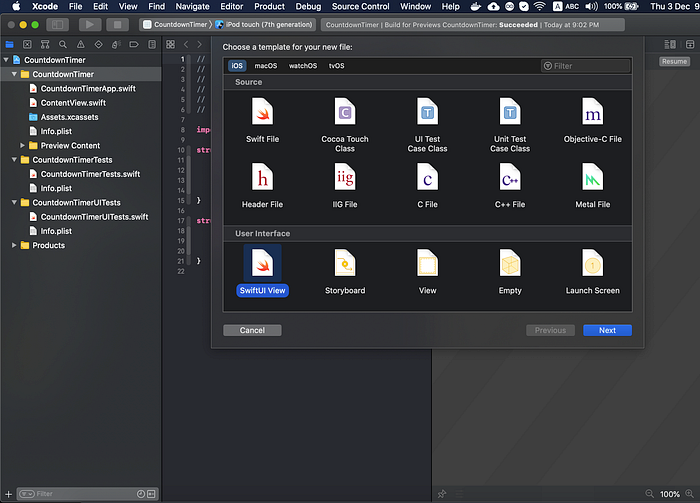Viewport: 700px width, 503px height.
Task: Switch to the macOS template tab
Action: 265,66
